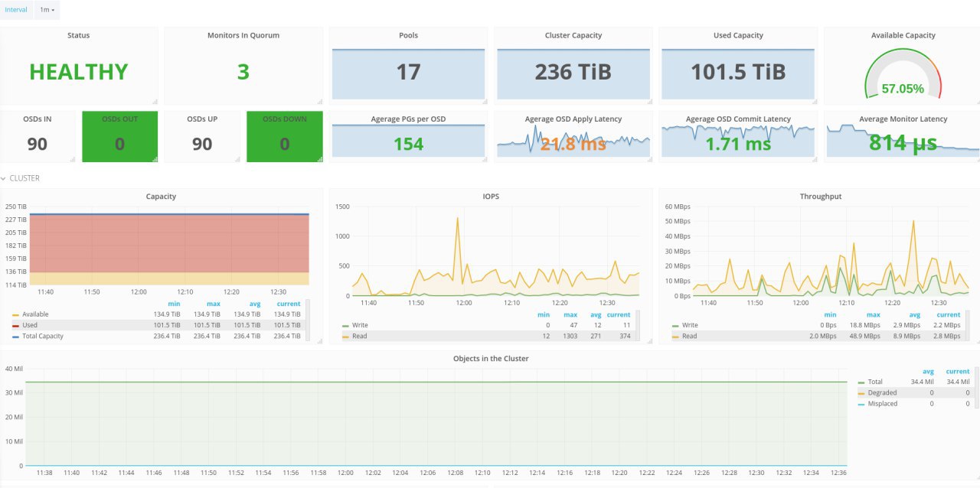Click the 101.5 TiB used capacity value
This screenshot has height=488, width=980.
point(738,72)
